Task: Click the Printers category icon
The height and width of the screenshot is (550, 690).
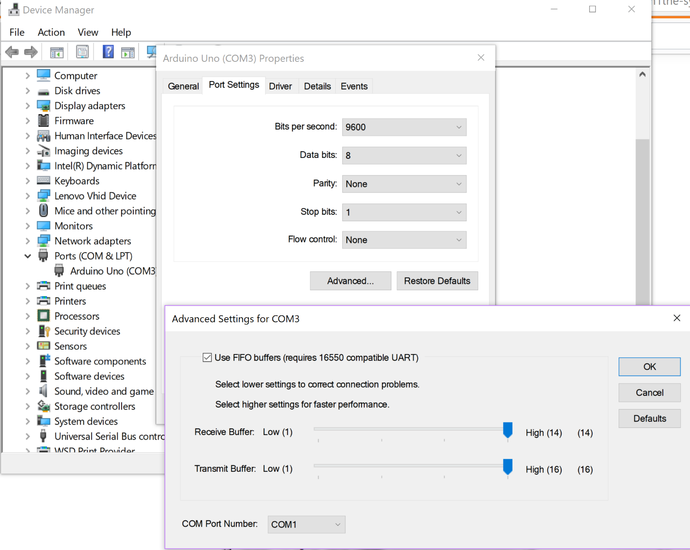Action: click(x=44, y=301)
